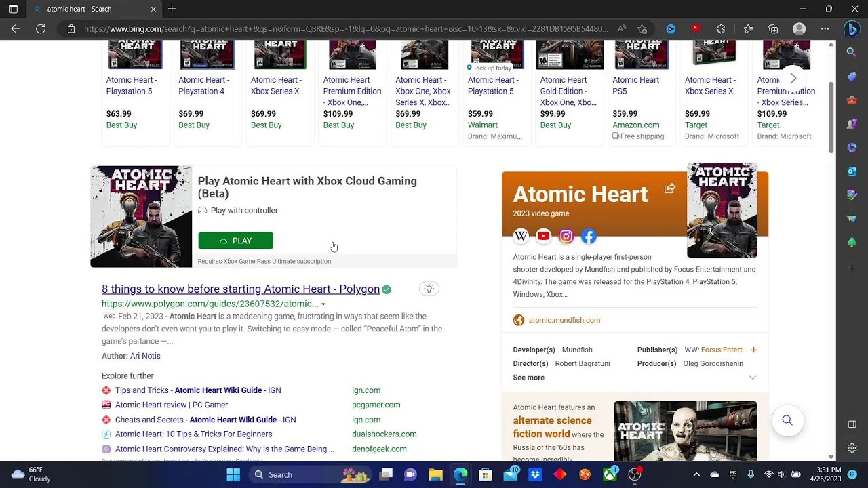Open the Walmart Playstation 5 $59.99 listing
This screenshot has height=488, width=868.
pos(497,91)
